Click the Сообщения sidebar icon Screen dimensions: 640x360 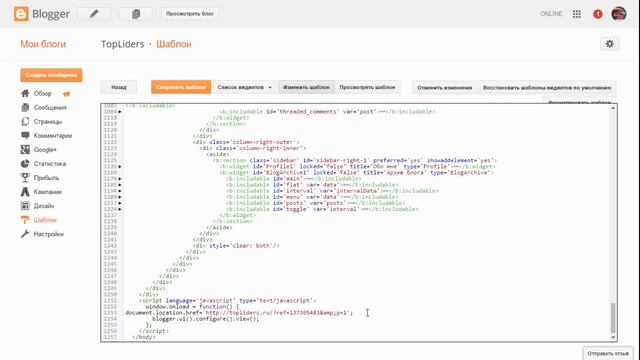tap(25, 107)
